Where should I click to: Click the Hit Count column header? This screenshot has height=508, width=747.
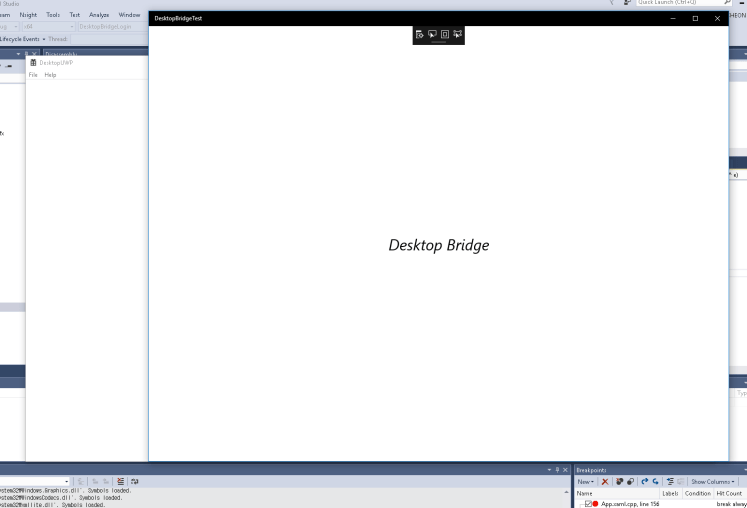click(728, 493)
